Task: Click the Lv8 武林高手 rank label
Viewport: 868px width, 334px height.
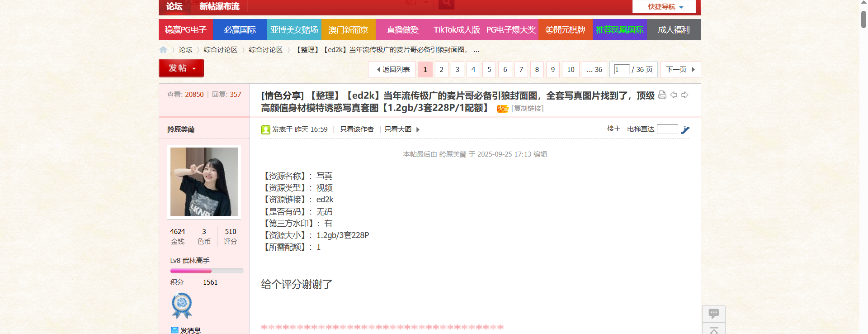Action: [x=190, y=261]
